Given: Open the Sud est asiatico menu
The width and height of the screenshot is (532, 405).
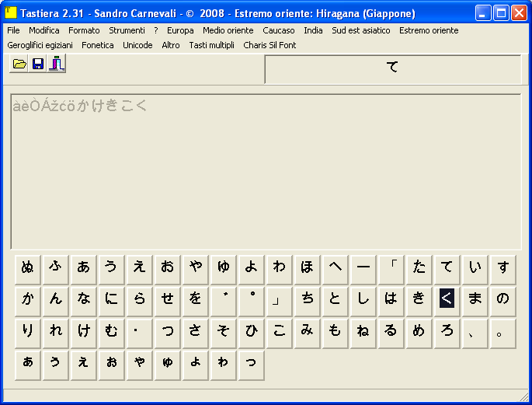Looking at the screenshot, I should point(361,30).
